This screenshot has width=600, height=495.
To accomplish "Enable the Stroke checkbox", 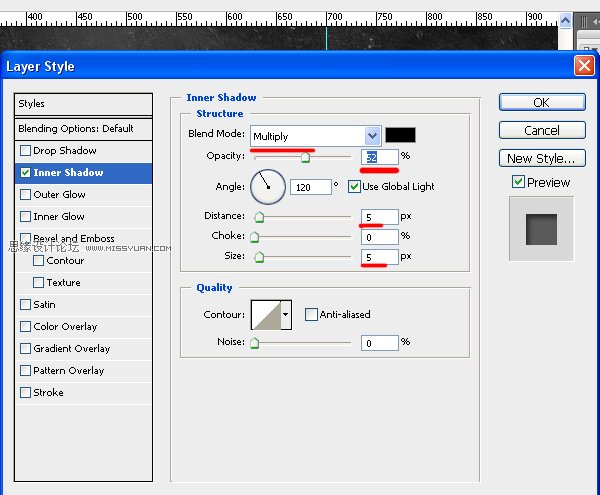I will [x=25, y=392].
